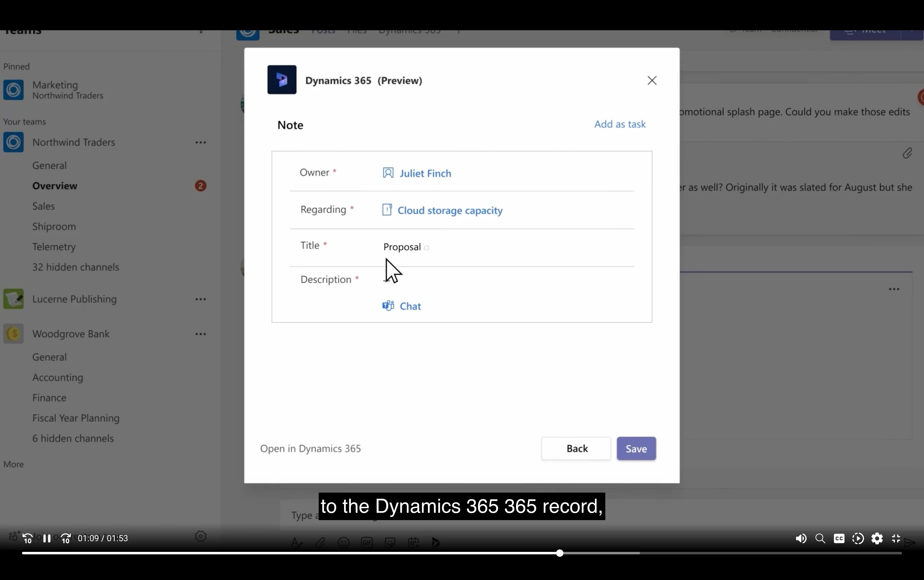Pause the video playback
The height and width of the screenshot is (580, 924).
coord(47,538)
